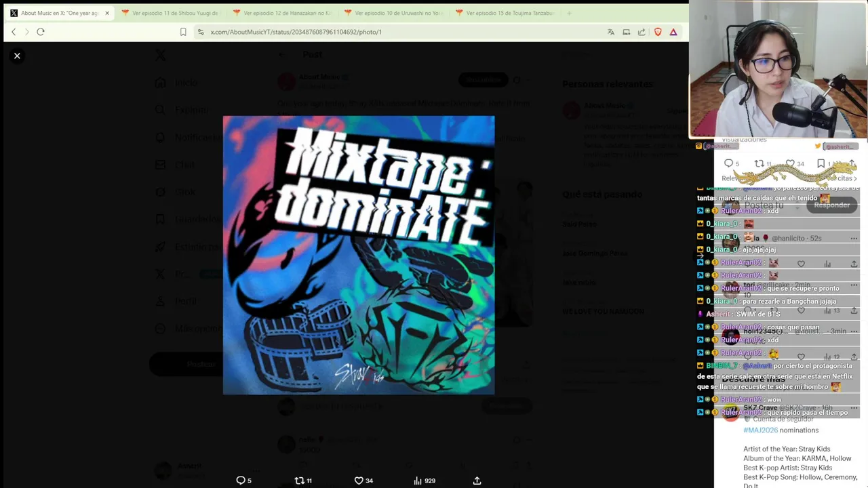Click 'Artist of the Year: Stray Kids' text
Image resolution: width=868 pixels, height=488 pixels.
787,449
